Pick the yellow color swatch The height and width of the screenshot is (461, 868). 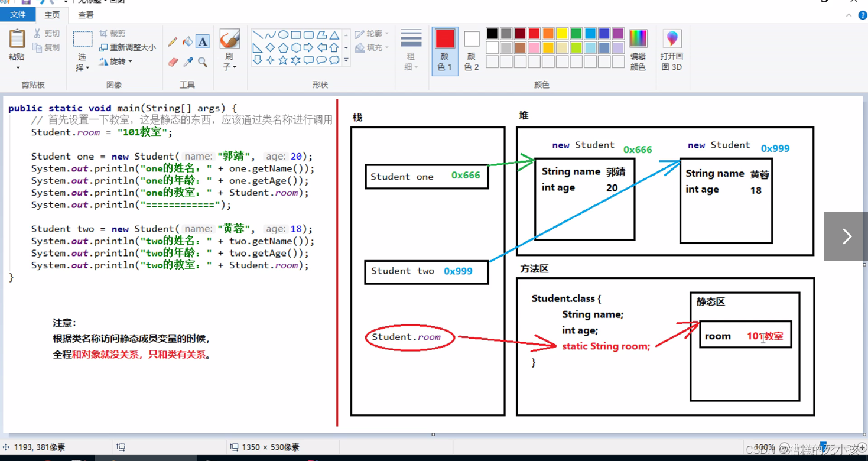point(561,34)
